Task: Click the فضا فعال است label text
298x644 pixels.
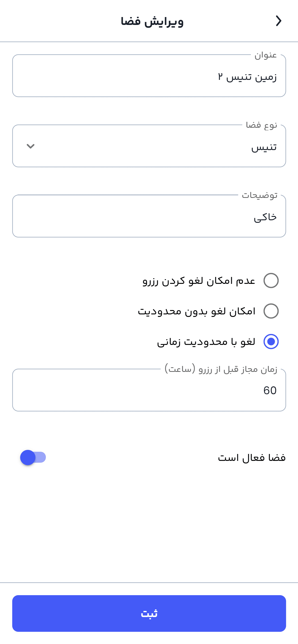Action: coord(252,458)
